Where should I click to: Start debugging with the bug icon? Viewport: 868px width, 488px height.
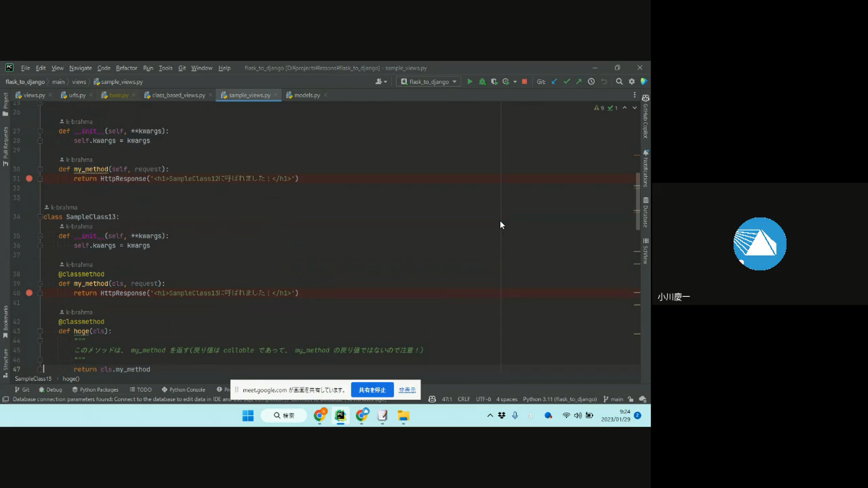482,81
